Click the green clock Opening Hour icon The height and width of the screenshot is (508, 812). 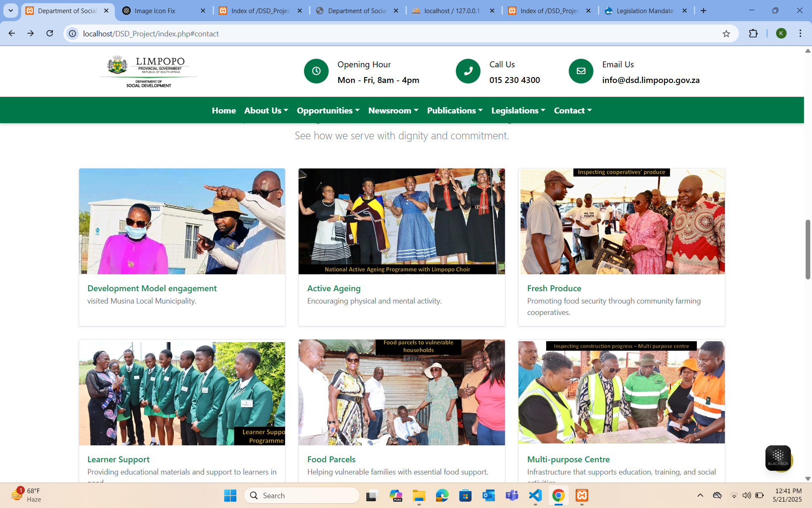click(x=316, y=71)
